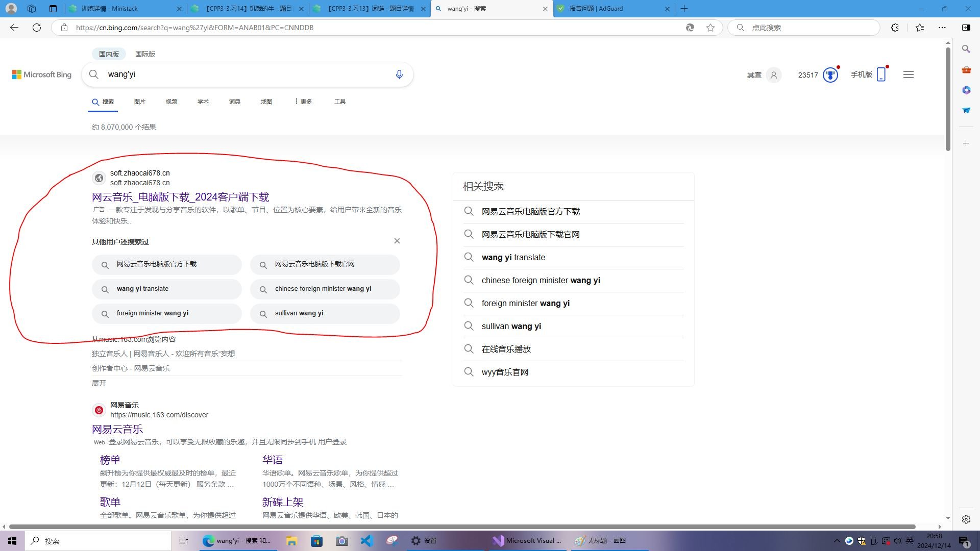Open sidebar settings gear
The width and height of the screenshot is (980, 551).
[x=966, y=519]
